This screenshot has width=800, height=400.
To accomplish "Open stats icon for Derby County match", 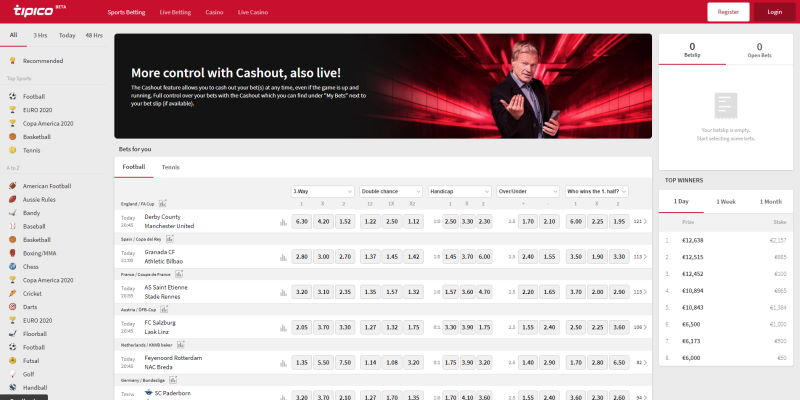I will pyautogui.click(x=283, y=222).
